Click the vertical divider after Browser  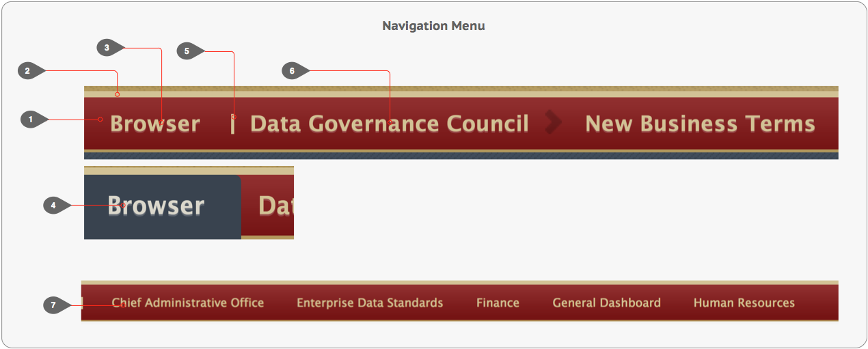click(x=233, y=124)
